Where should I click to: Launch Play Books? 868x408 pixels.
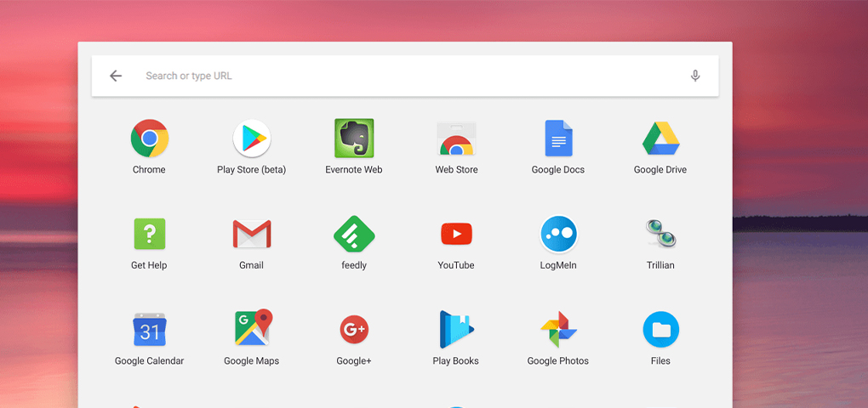coord(456,330)
